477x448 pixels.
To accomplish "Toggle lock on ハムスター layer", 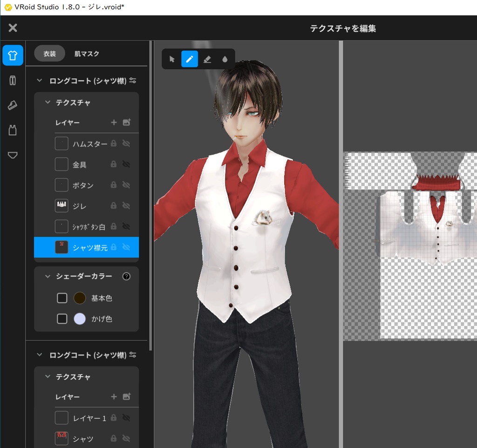I will (114, 143).
